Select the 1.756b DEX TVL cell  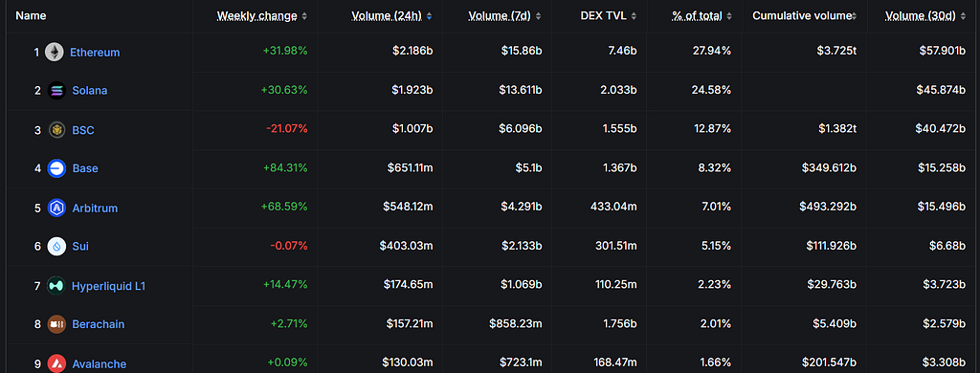click(620, 323)
